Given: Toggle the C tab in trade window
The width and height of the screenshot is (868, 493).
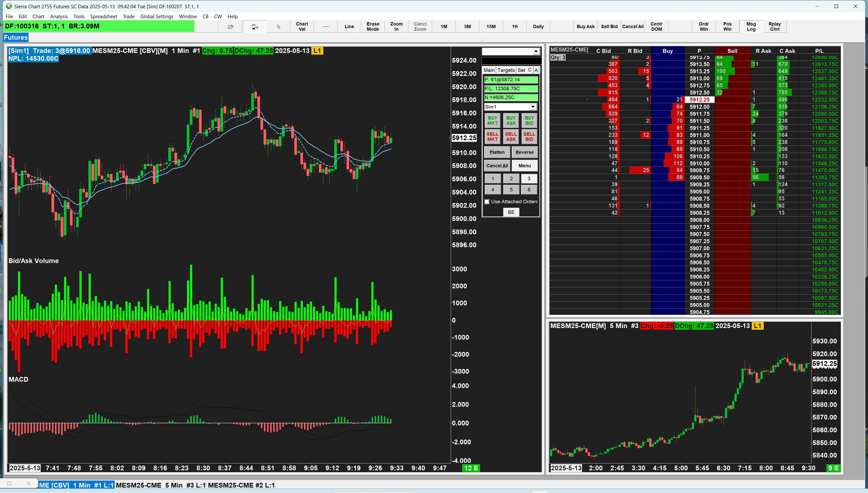Looking at the screenshot, I should coord(529,70).
